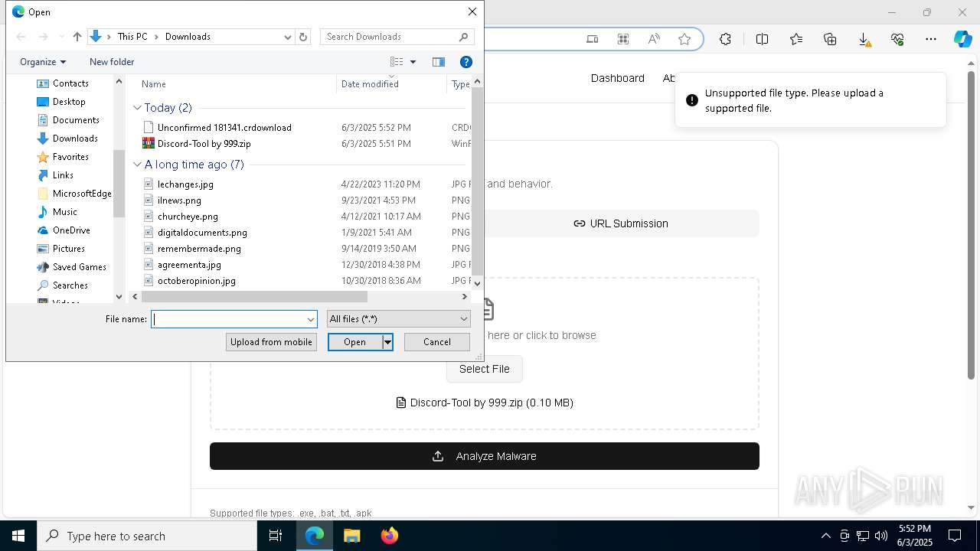Open Windows Start menu
Screen dimensions: 980x551
pyautogui.click(x=18, y=536)
